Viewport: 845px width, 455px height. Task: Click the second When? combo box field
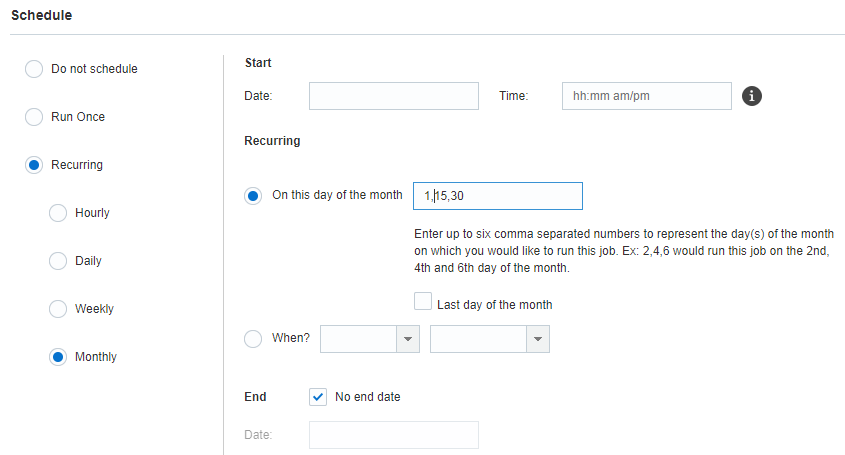[478, 339]
